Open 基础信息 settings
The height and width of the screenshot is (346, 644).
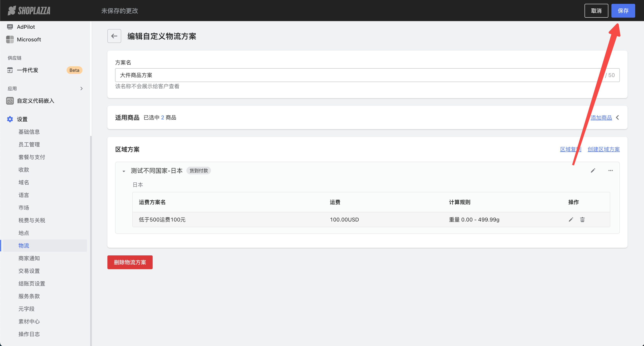point(29,132)
